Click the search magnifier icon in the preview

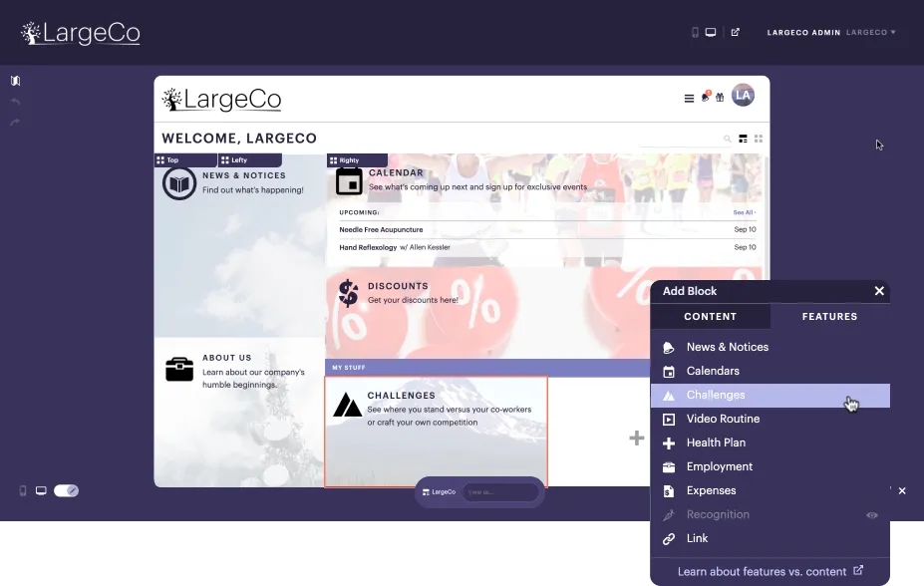pos(728,139)
